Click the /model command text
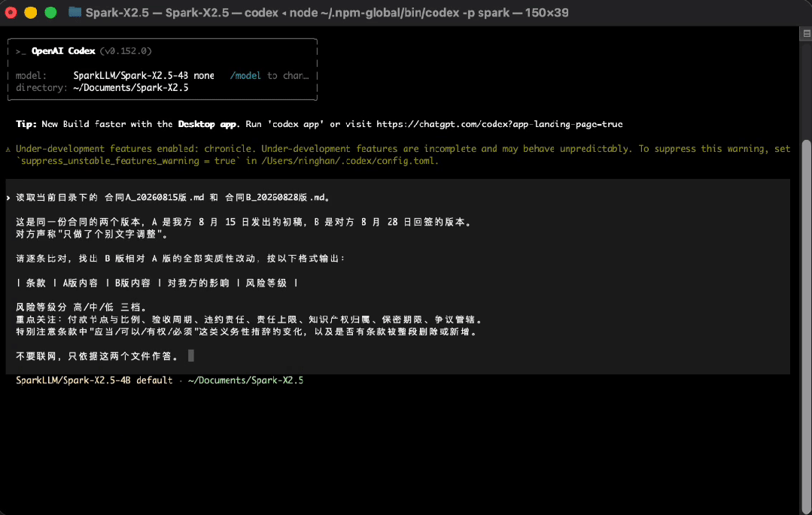The height and width of the screenshot is (515, 812). pyautogui.click(x=245, y=76)
